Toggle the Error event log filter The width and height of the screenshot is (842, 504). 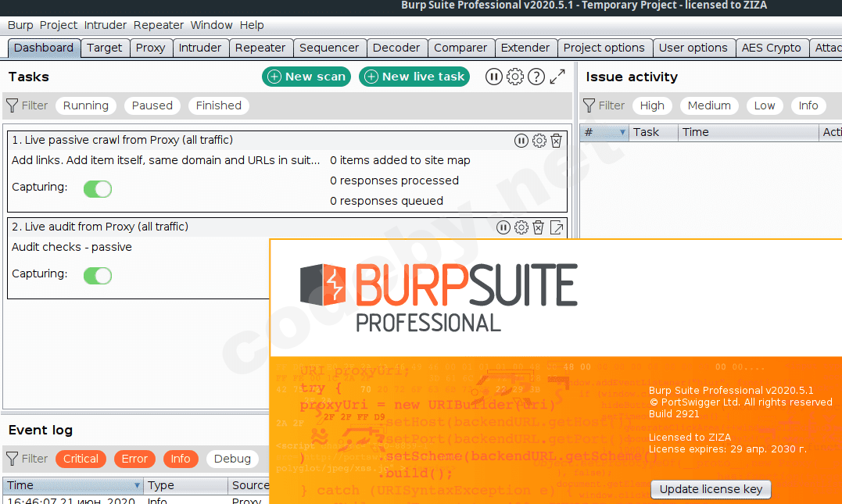[x=134, y=459]
